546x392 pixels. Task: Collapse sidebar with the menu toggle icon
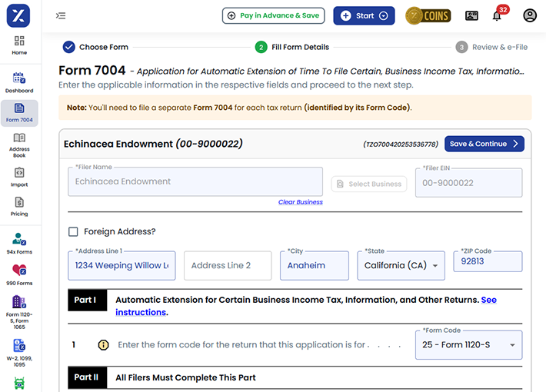(x=61, y=15)
